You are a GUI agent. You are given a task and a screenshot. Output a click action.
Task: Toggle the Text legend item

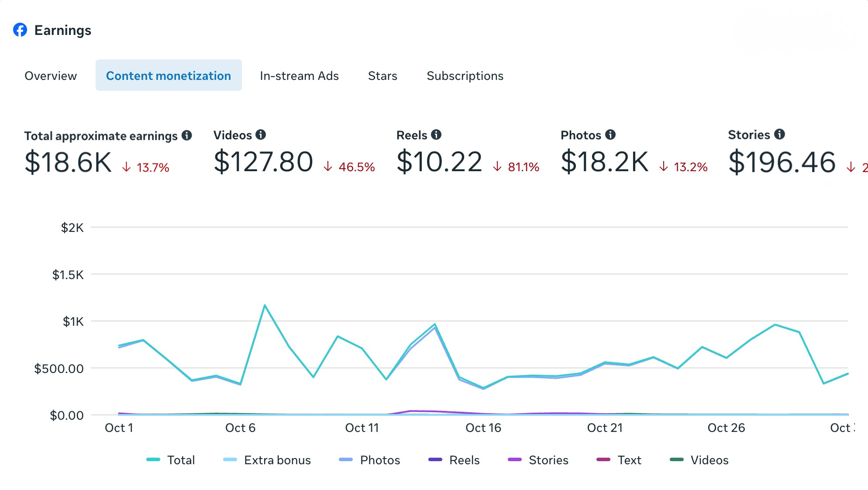(629, 460)
